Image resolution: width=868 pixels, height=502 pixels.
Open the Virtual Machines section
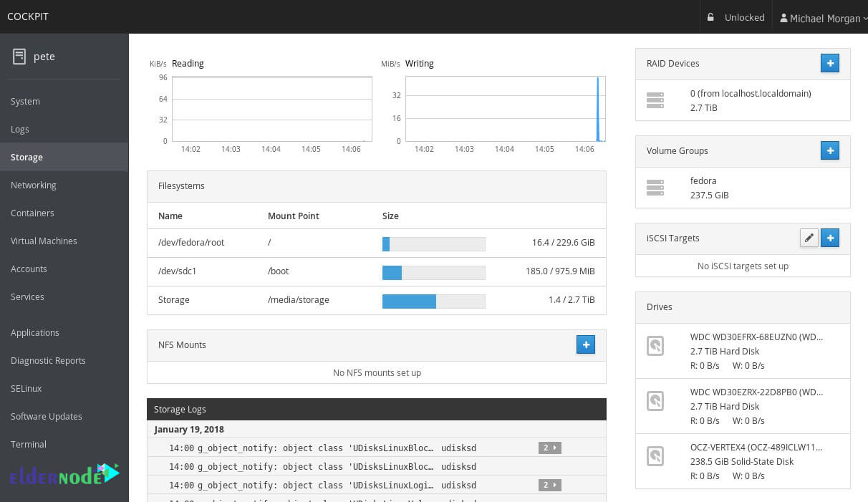(44, 241)
